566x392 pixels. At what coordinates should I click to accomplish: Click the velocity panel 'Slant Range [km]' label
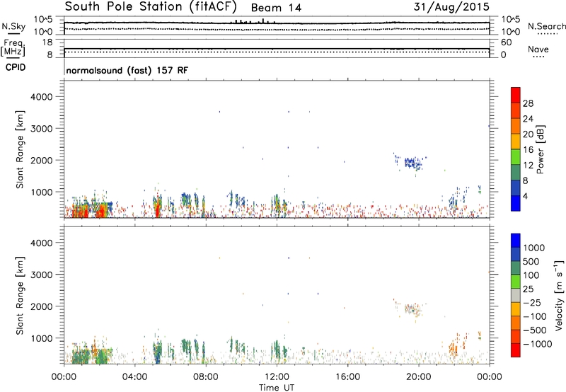pos(20,296)
